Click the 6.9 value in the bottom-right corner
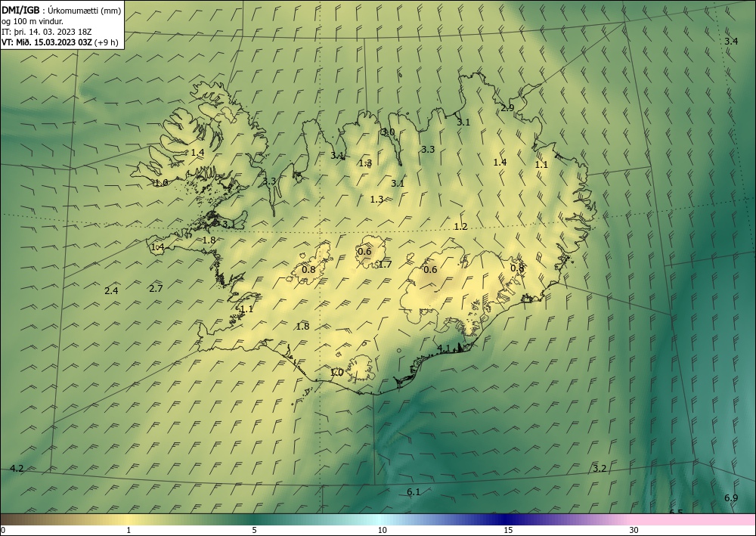The width and height of the screenshot is (756, 536). (731, 498)
